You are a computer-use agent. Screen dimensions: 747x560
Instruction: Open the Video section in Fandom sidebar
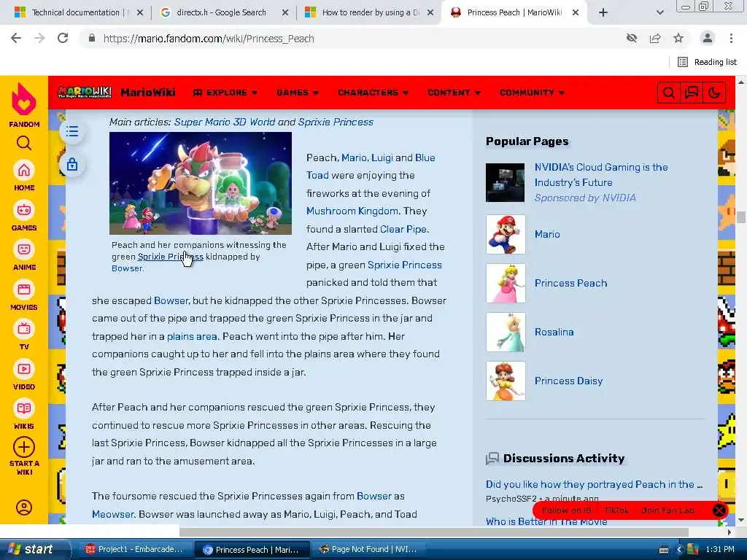tap(24, 369)
